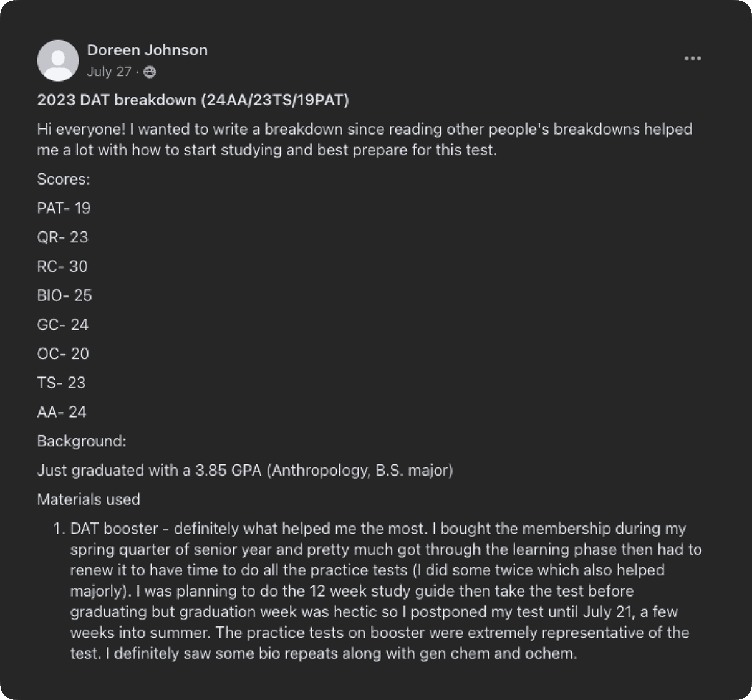The image size is (752, 700).
Task: Select the DAT booster list item
Action: [374, 591]
